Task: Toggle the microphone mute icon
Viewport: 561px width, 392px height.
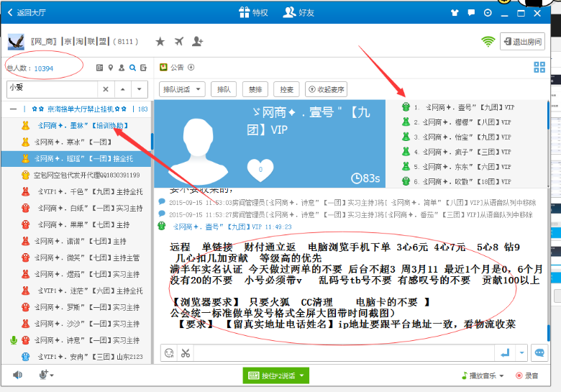Action: [43, 375]
